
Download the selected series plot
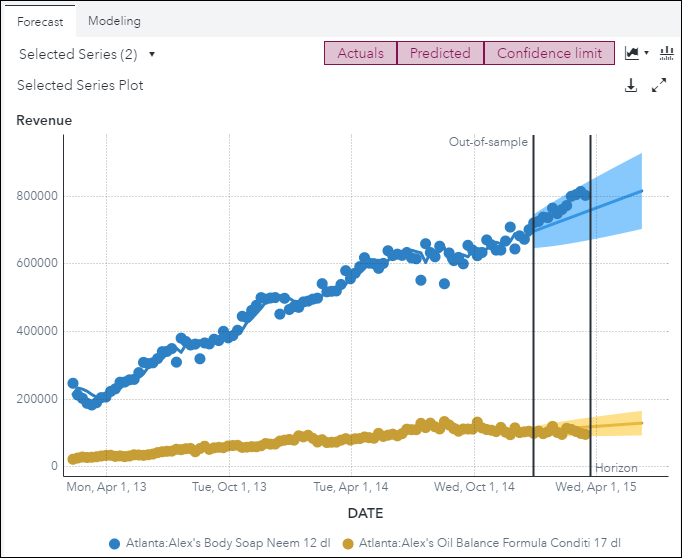[x=631, y=86]
